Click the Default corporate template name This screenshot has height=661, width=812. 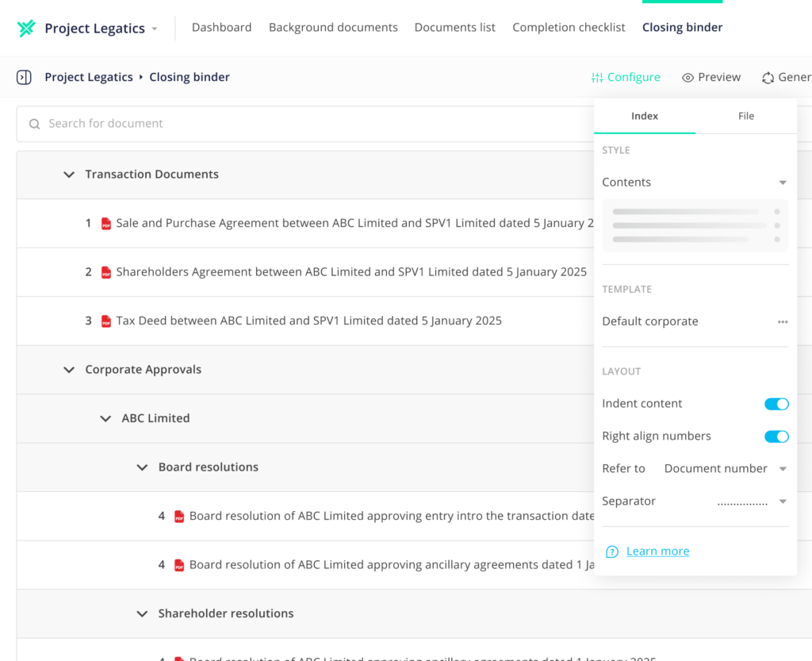click(x=650, y=321)
